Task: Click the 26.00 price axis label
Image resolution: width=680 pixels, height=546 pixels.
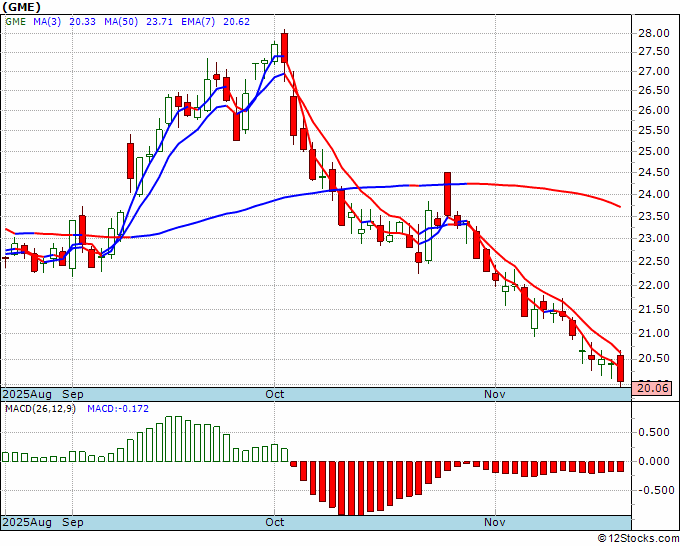Action: [654, 110]
